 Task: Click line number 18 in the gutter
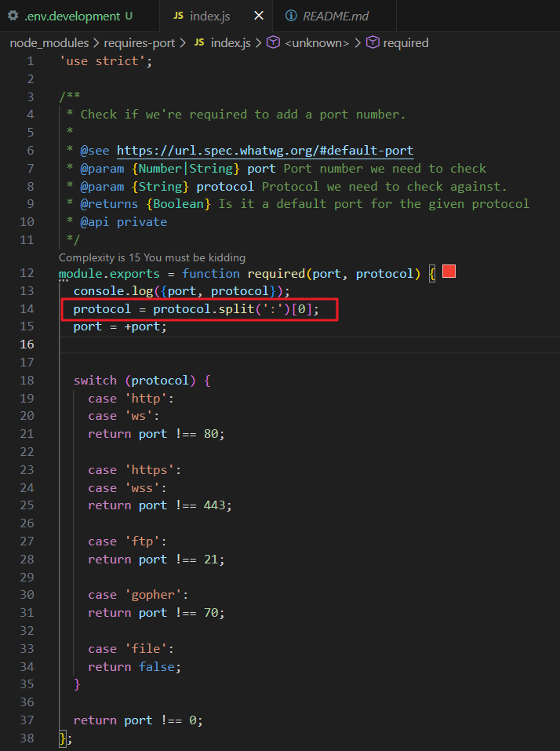(27, 381)
